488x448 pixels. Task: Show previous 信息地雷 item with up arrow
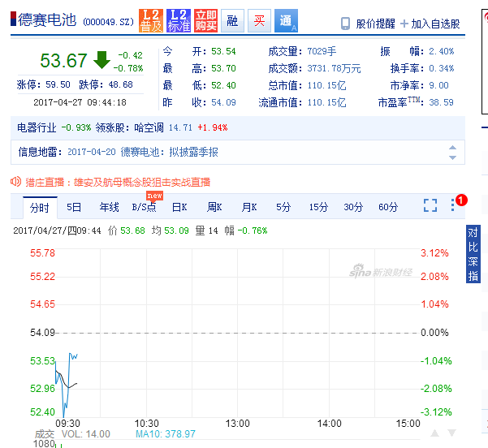click(x=452, y=148)
